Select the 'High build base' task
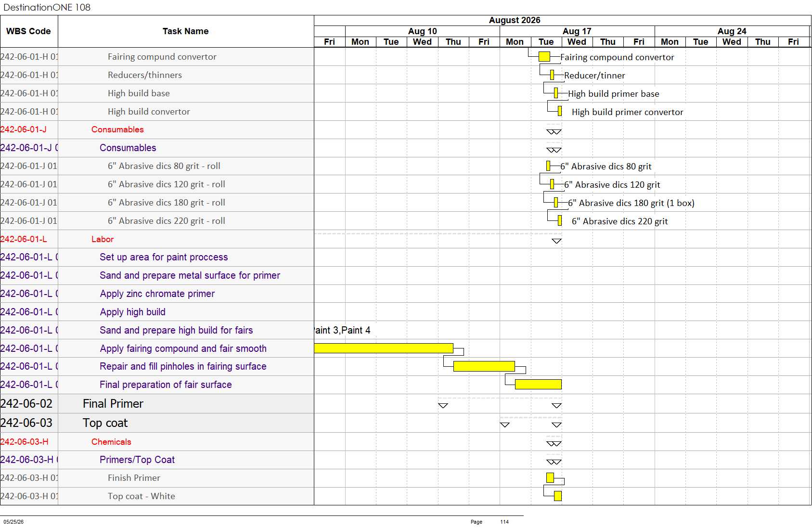 point(139,93)
